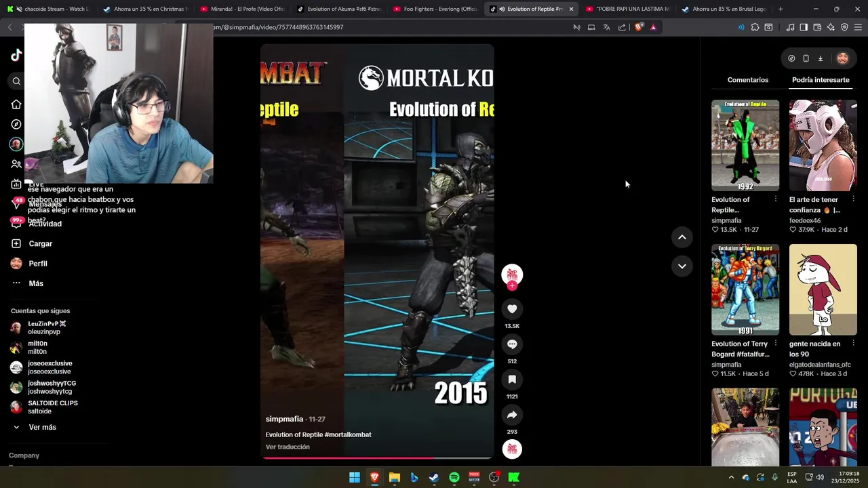Switch to Ahorra un 85 % Brutal Legend tab
Image resolution: width=868 pixels, height=488 pixels.
click(723, 9)
